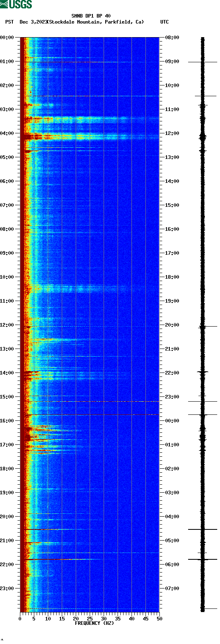
Task: Click the PST axis label 10:00
Action: [x=7, y=277]
